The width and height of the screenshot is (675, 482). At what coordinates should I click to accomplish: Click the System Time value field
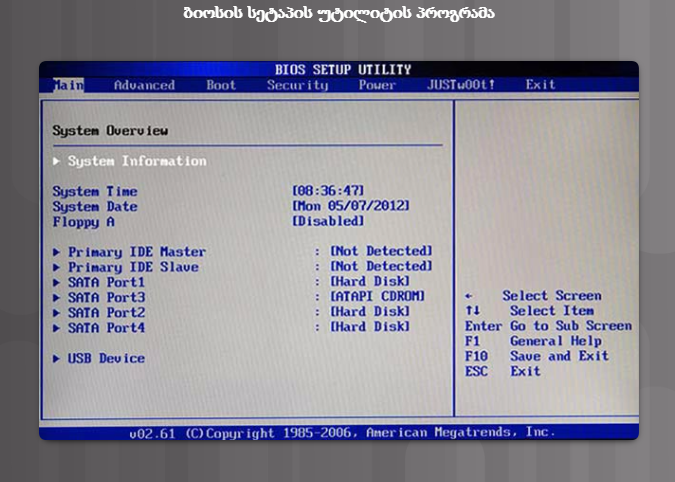(x=328, y=191)
